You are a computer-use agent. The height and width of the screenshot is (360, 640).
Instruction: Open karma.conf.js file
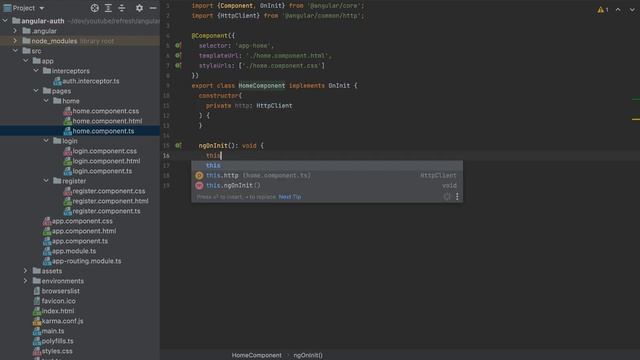click(x=62, y=321)
